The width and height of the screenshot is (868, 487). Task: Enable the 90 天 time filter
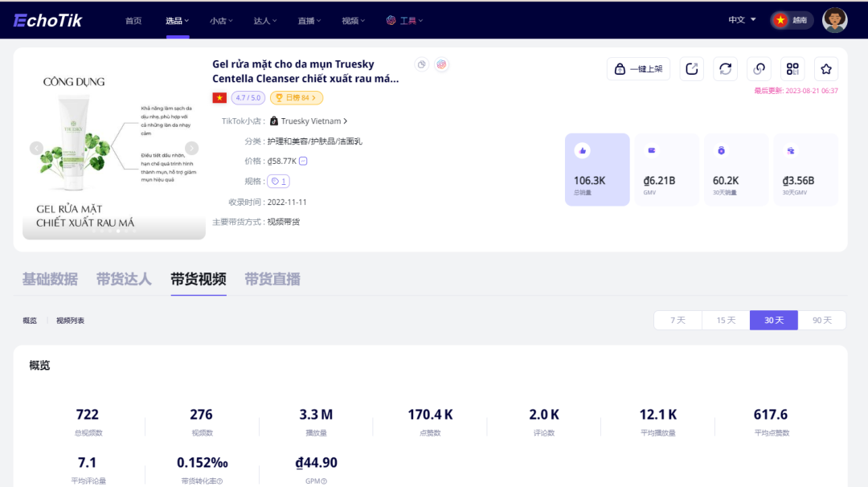click(x=822, y=320)
